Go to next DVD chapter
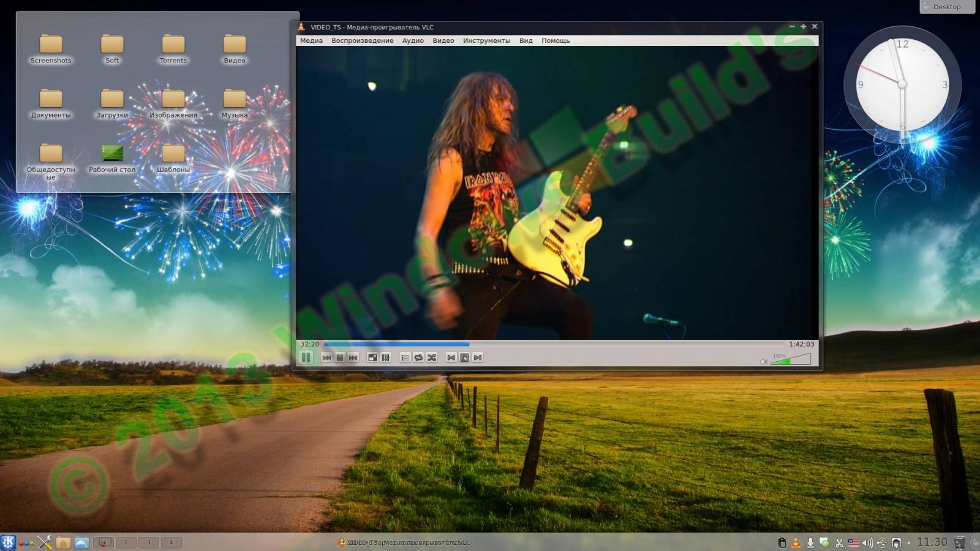980x551 pixels. point(478,358)
